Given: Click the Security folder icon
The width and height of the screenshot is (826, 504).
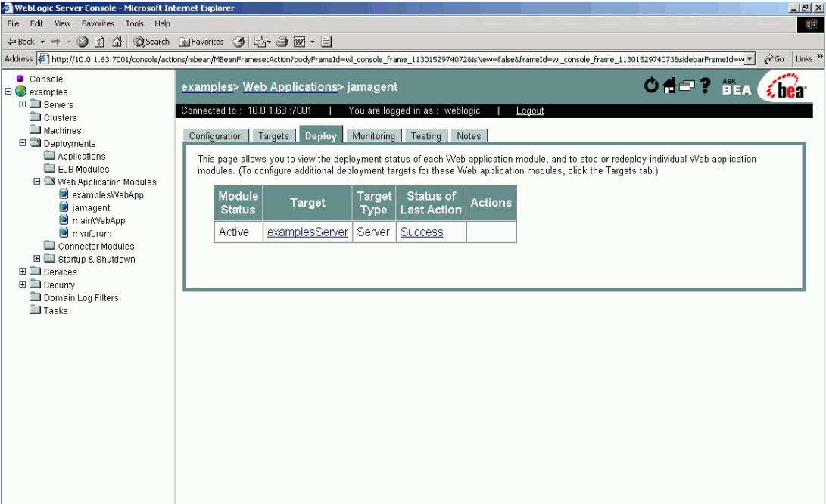Looking at the screenshot, I should [x=36, y=285].
